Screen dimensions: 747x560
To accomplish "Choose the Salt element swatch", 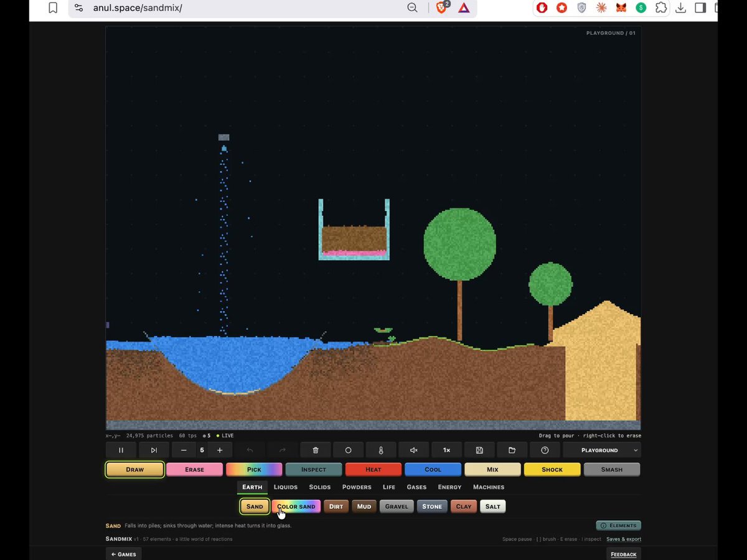I will click(493, 506).
